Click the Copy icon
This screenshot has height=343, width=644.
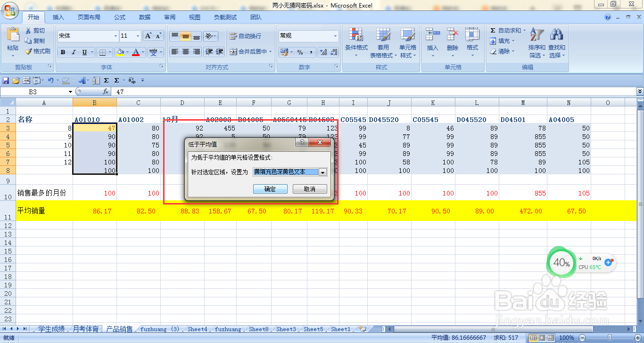pyautogui.click(x=28, y=41)
